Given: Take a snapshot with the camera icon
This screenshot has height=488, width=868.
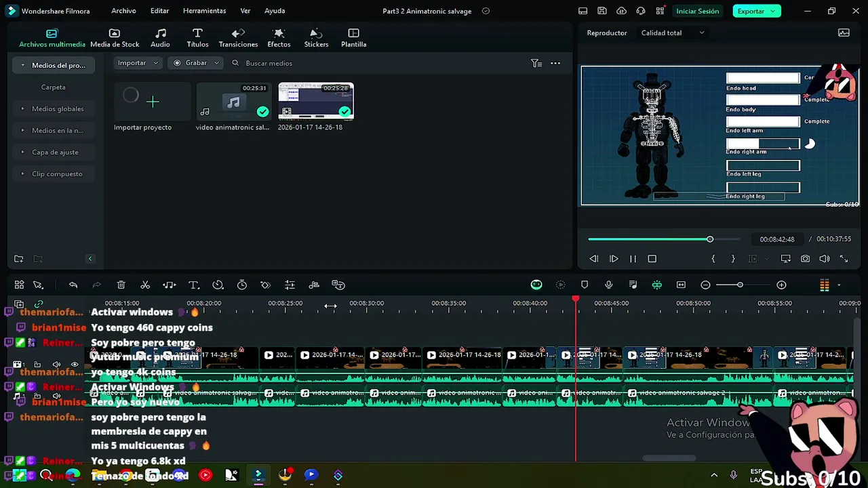Looking at the screenshot, I should point(805,259).
